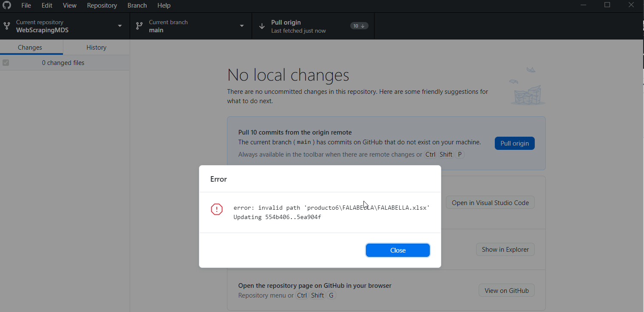Open the repository with View on GitHub
This screenshot has width=644, height=312.
click(x=506, y=290)
